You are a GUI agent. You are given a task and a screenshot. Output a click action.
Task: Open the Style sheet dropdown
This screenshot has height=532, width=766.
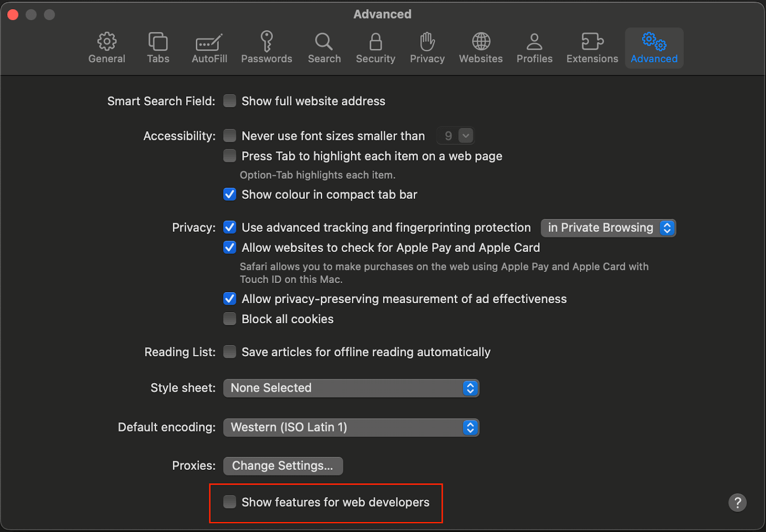(x=351, y=388)
